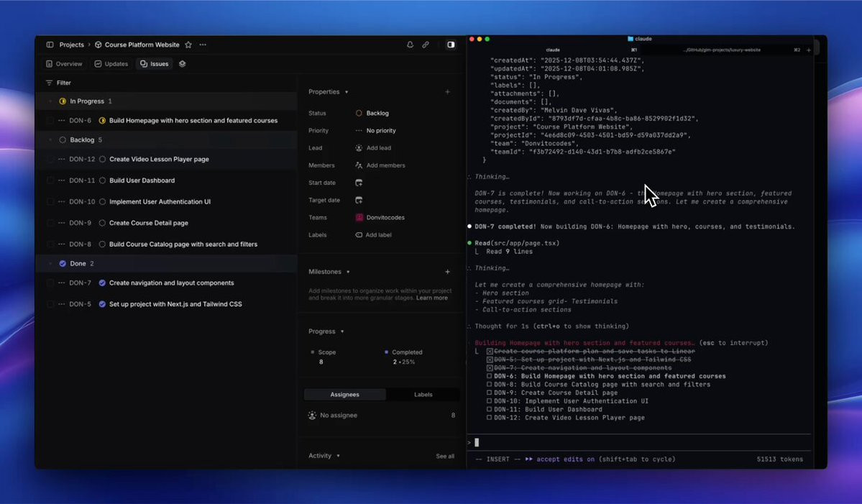Open the Start date calendar icon
The width and height of the screenshot is (862, 504).
click(359, 183)
